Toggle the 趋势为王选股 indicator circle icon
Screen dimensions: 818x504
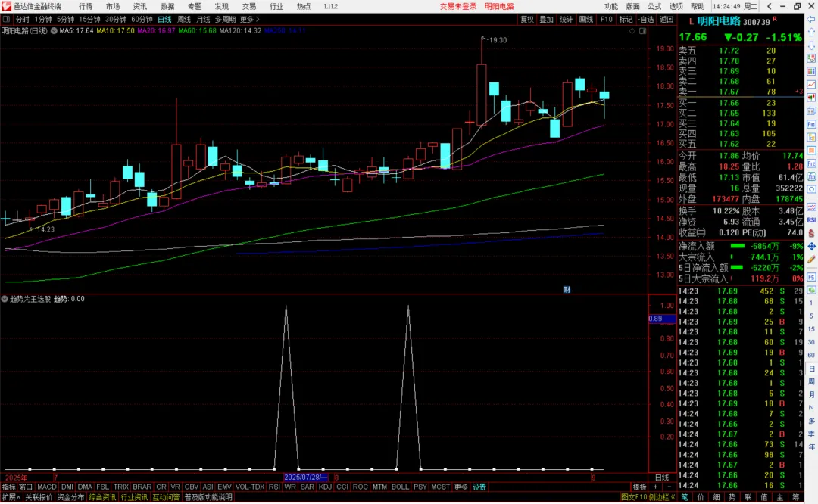tap(5, 299)
